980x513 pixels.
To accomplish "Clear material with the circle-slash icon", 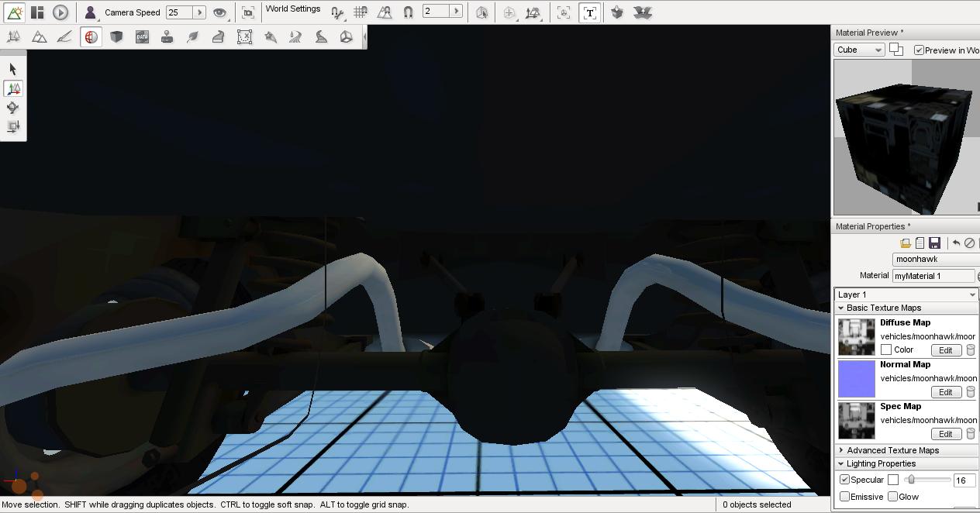I will click(969, 243).
